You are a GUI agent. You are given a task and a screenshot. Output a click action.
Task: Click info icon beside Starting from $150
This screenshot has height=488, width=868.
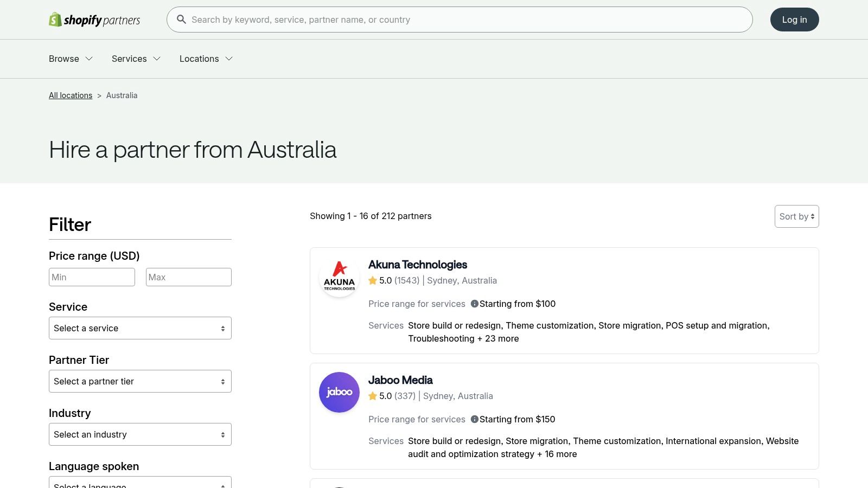[475, 419]
